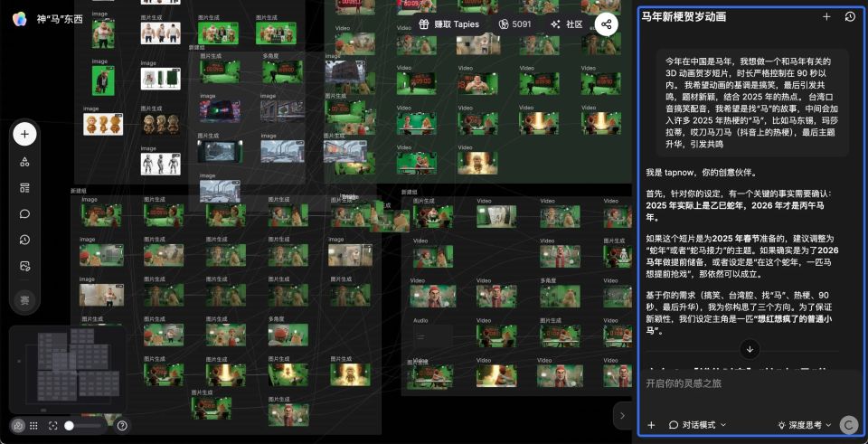Open the image editor icon in left toolbar
The height and width of the screenshot is (444, 868).
coord(25,266)
